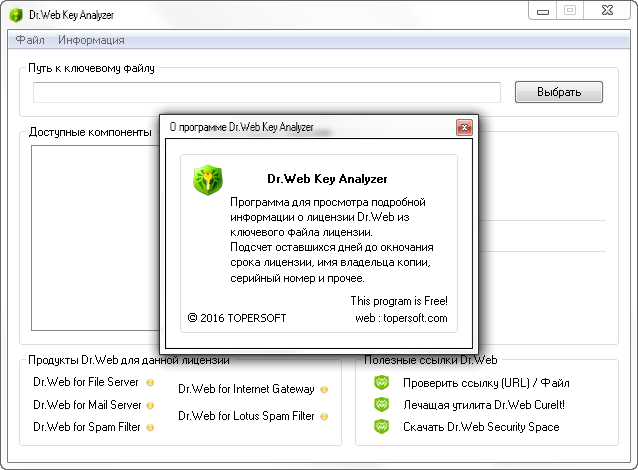
Task: Click the indicator dot next to Dr.Web for Spam Filter
Action: [150, 427]
